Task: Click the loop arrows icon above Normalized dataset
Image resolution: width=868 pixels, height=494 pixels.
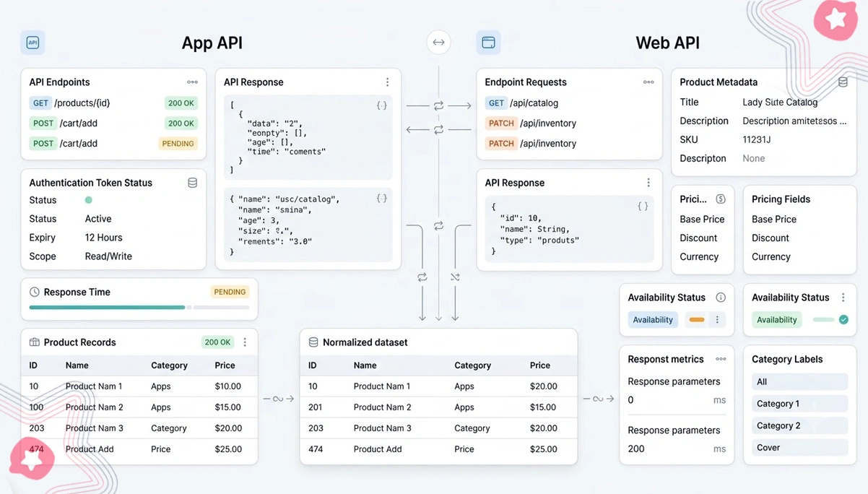Action: 422,277
